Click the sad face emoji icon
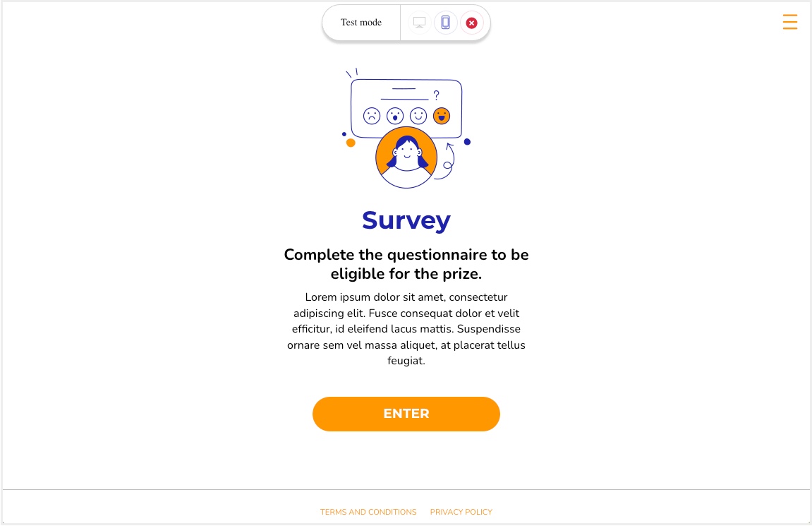This screenshot has width=812, height=526. (371, 116)
